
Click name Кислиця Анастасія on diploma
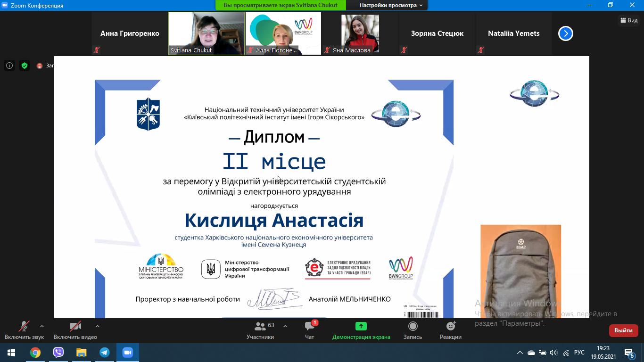pos(274,220)
